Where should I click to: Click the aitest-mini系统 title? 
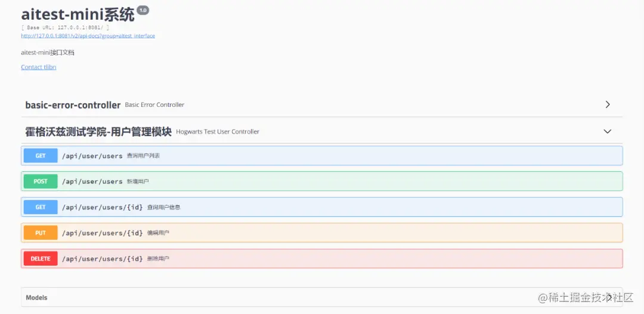[78, 14]
